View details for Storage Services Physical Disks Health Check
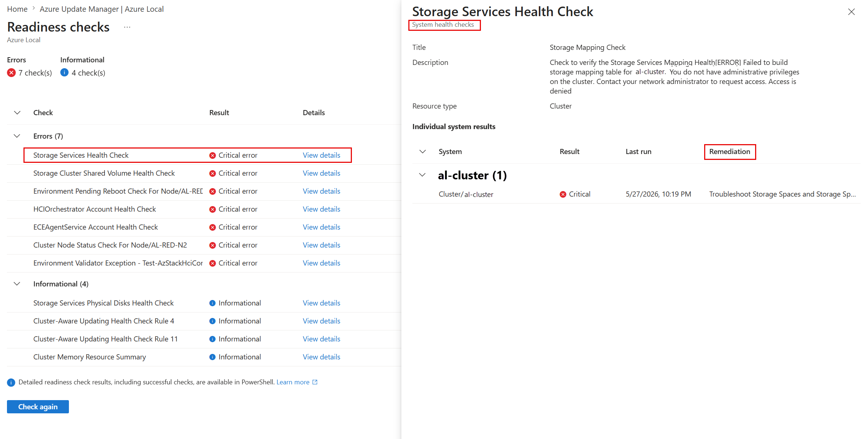 321,303
